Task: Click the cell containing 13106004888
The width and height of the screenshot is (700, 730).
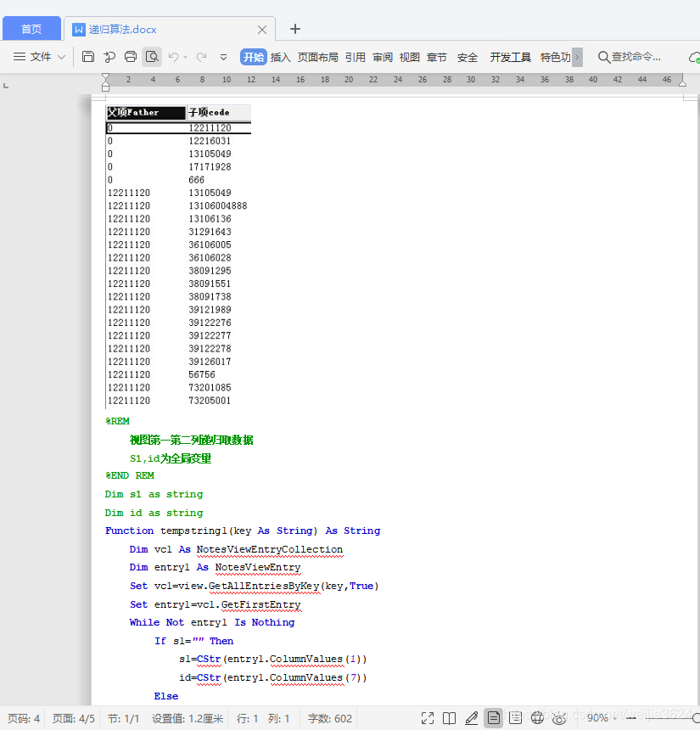Action: click(218, 205)
